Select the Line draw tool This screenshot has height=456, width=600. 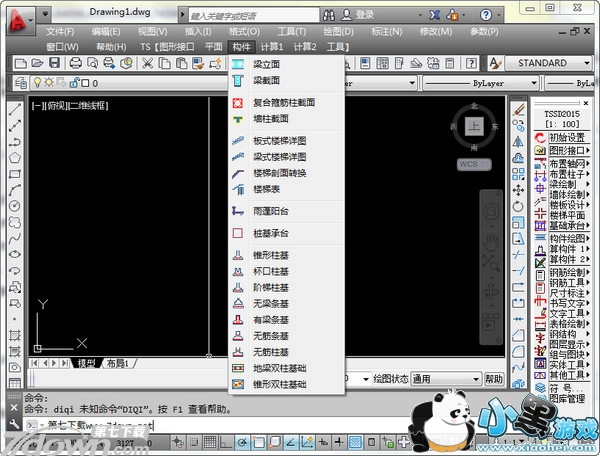pyautogui.click(x=15, y=108)
